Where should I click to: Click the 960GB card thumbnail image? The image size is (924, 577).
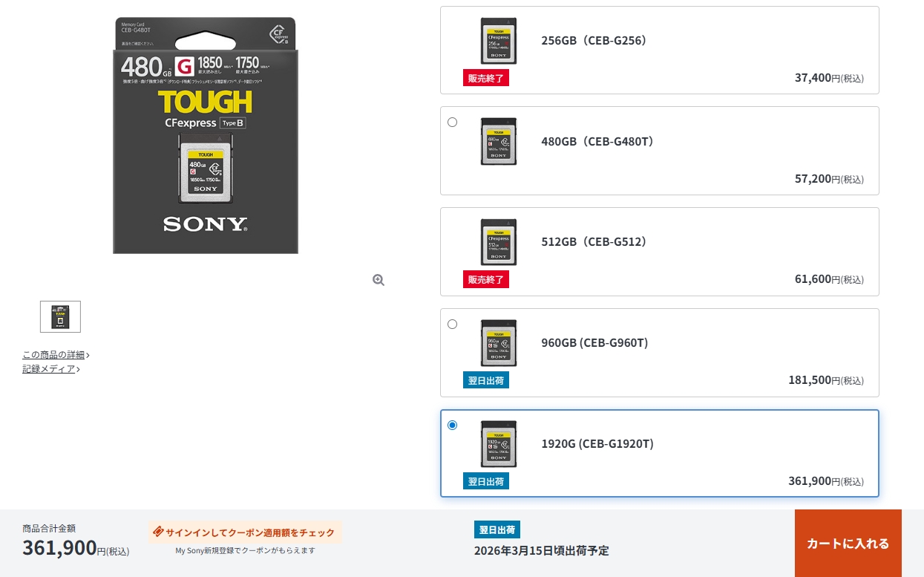pos(499,343)
